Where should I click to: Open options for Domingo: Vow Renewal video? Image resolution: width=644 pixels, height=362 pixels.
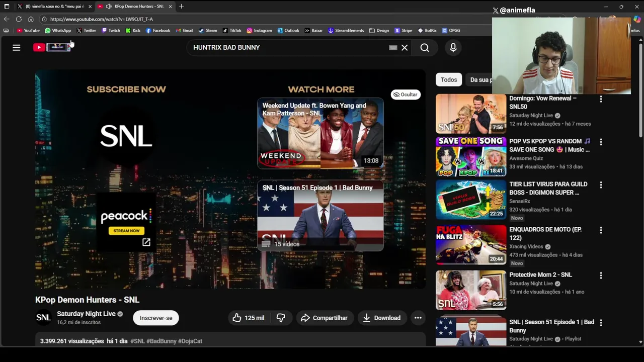tap(601, 100)
